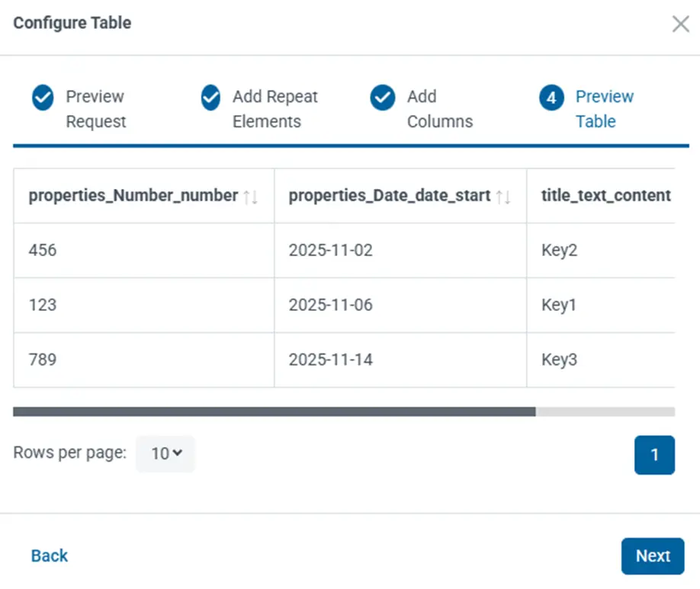Sort by properties_Date_date_start arrows icon
Viewport: 700px width, 589px height.
[503, 197]
